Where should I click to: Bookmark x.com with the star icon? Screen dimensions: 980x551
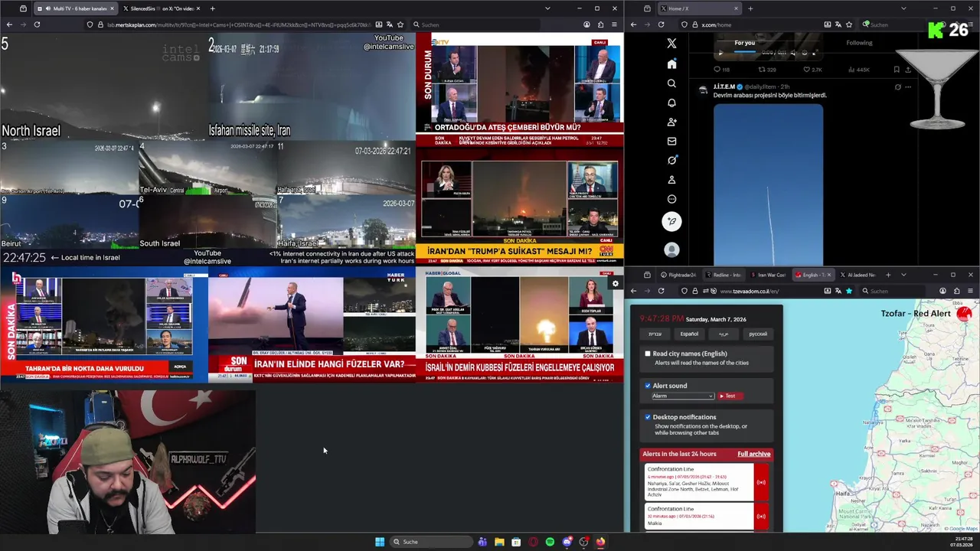(x=848, y=24)
